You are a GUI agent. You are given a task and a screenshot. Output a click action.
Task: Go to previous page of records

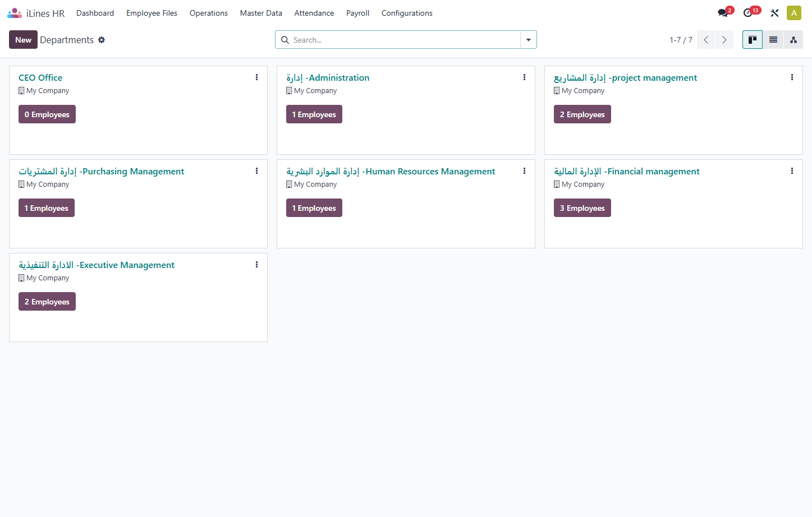(x=706, y=40)
